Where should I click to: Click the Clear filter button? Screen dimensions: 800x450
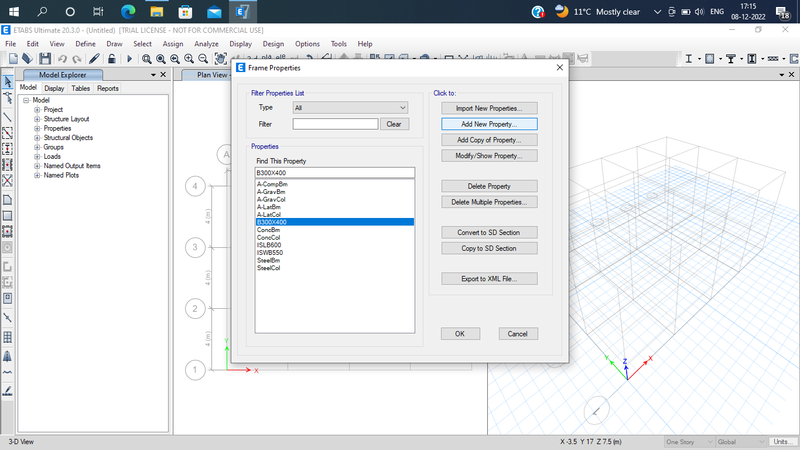394,124
